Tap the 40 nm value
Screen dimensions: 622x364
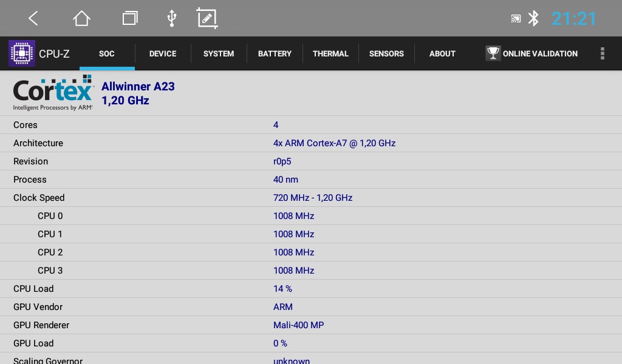285,180
